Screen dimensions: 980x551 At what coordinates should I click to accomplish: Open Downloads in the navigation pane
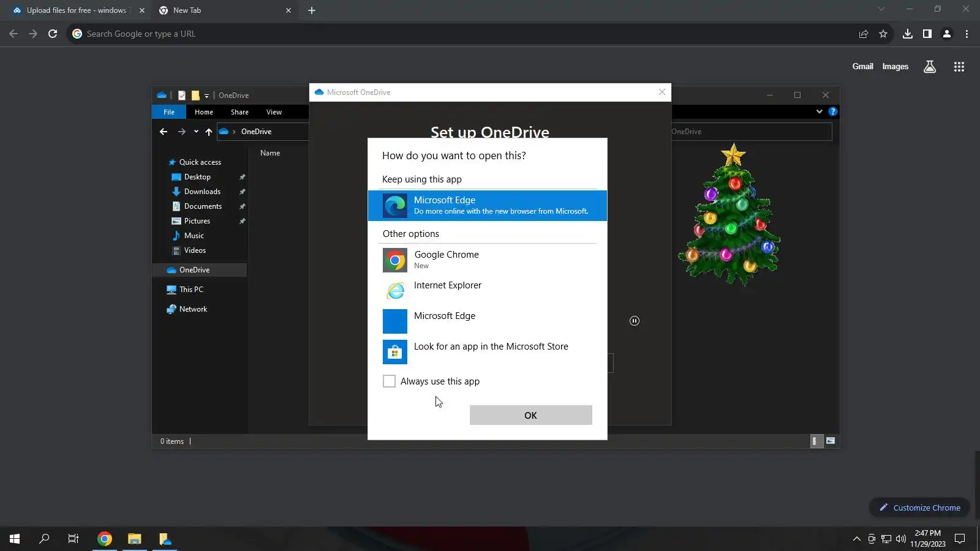click(x=202, y=192)
